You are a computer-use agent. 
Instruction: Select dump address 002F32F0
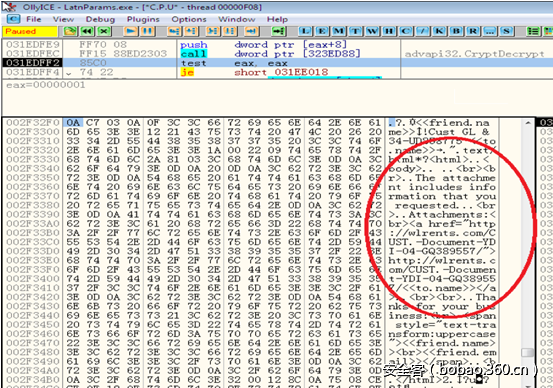(x=33, y=123)
